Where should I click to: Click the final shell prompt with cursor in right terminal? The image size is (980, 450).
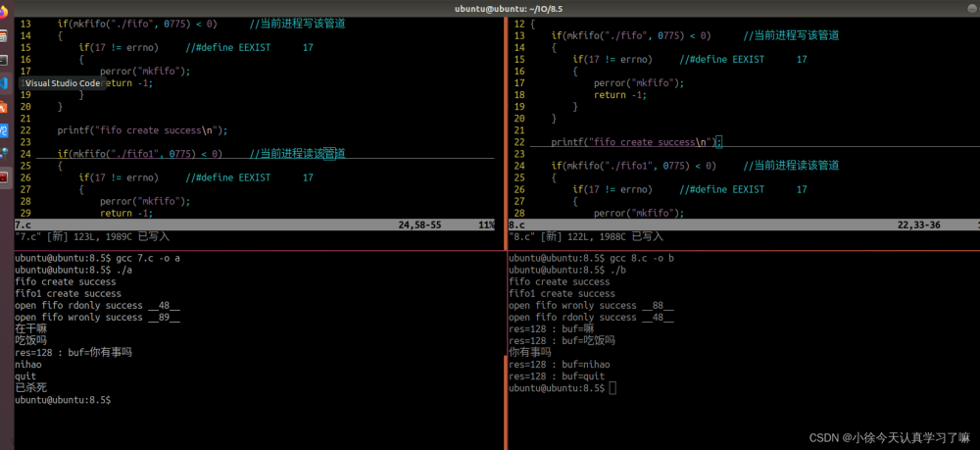click(x=563, y=388)
